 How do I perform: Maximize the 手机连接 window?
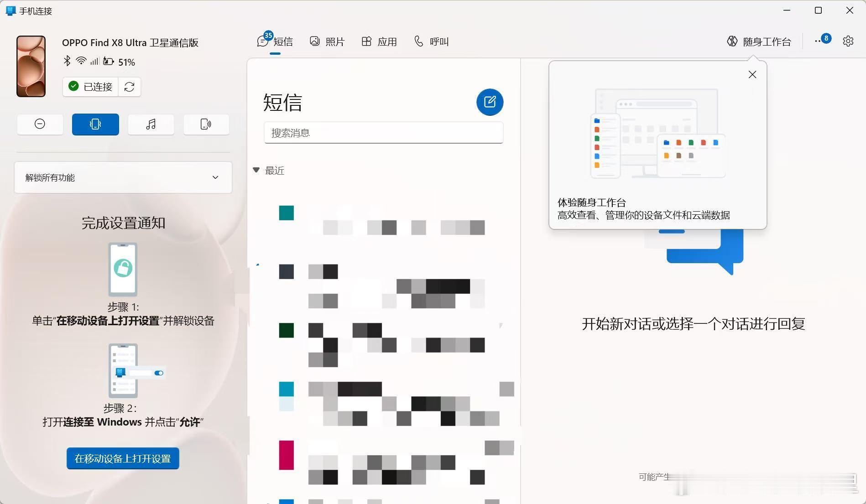coord(818,10)
